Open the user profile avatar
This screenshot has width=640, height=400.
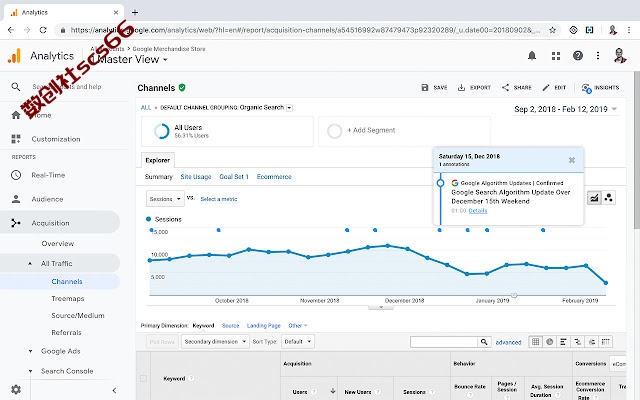(x=620, y=56)
